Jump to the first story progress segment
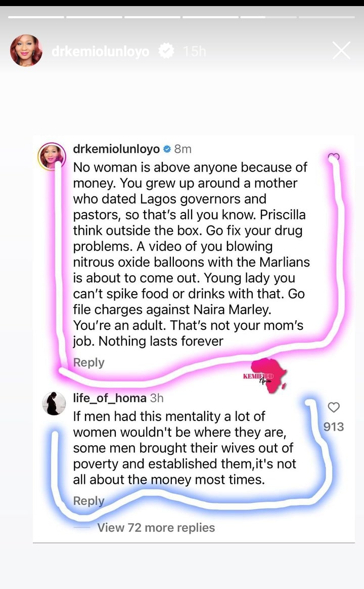The image size is (364, 589). click(x=36, y=17)
